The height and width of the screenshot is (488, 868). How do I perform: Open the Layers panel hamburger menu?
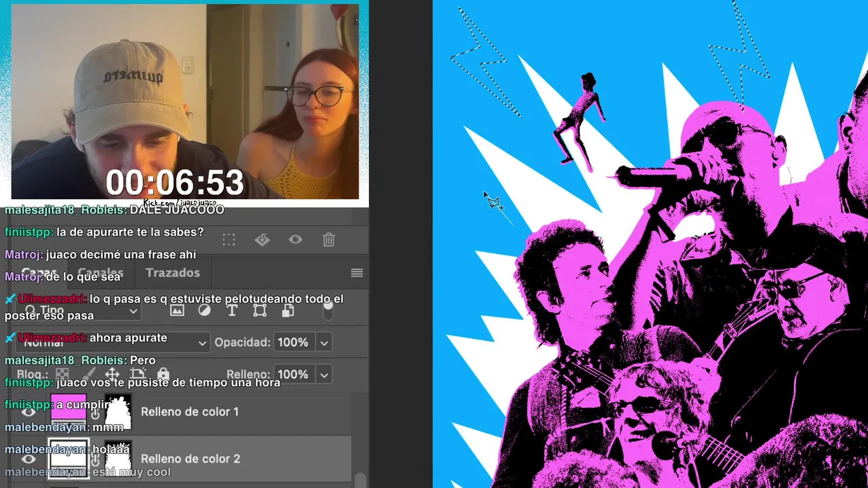[357, 273]
